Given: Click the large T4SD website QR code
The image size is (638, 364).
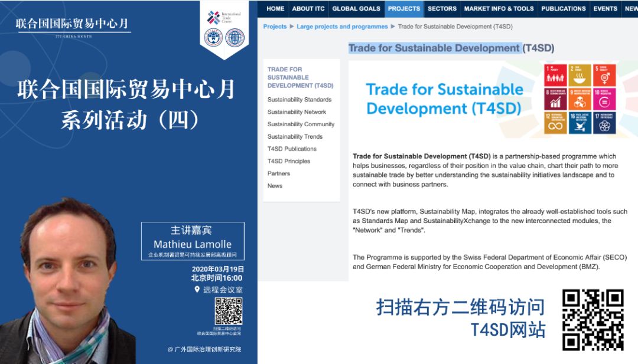Looking at the screenshot, I should point(593,320).
